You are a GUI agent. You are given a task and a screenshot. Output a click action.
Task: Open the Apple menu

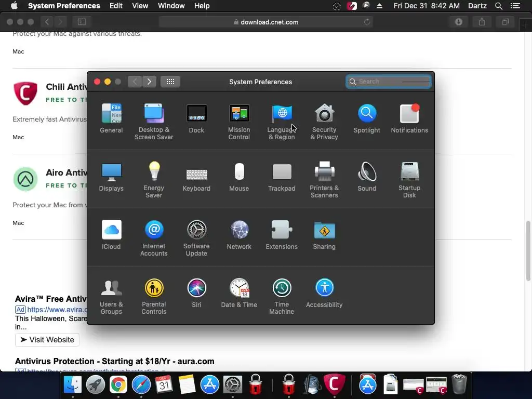(x=14, y=6)
